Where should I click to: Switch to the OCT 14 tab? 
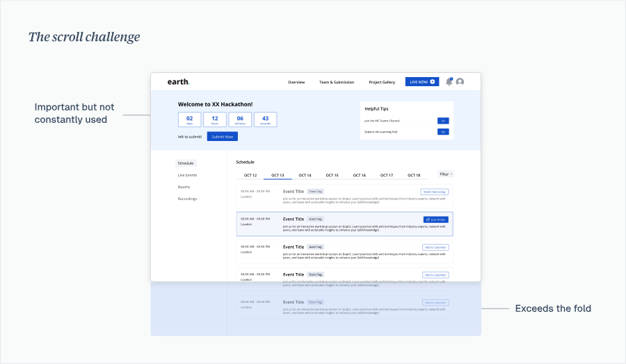pos(305,176)
